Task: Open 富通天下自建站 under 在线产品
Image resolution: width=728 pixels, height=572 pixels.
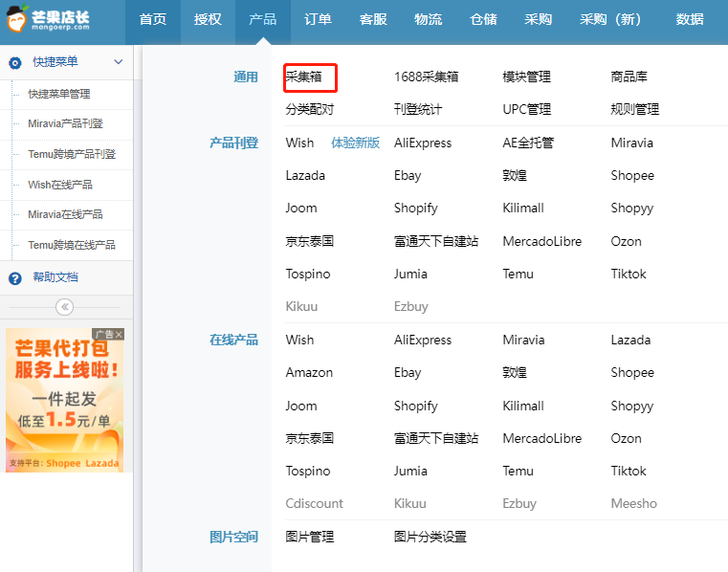Action: click(436, 438)
